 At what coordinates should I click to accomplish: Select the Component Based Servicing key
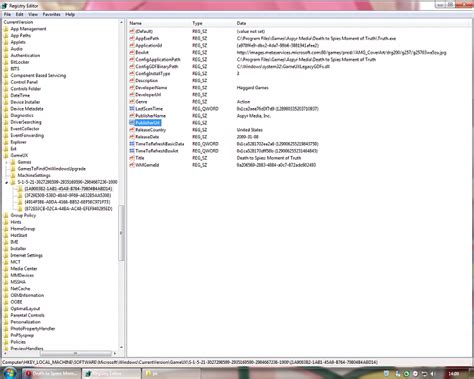[x=38, y=76]
